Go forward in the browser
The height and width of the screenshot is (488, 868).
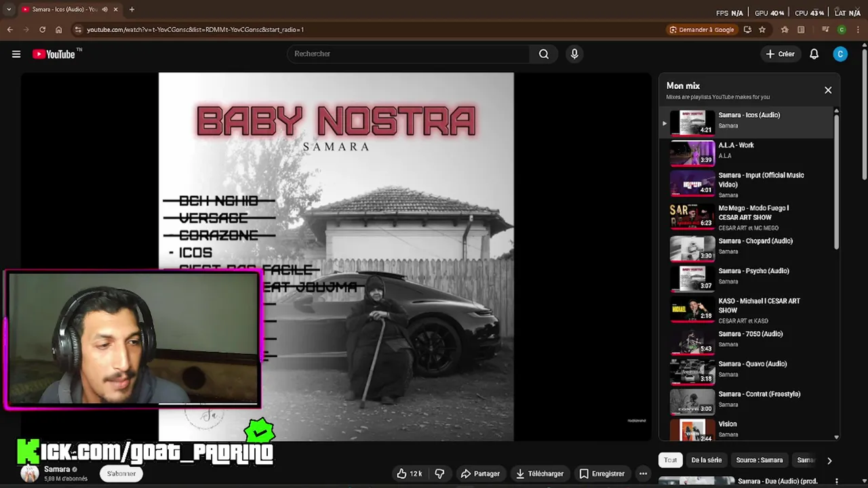pos(26,30)
